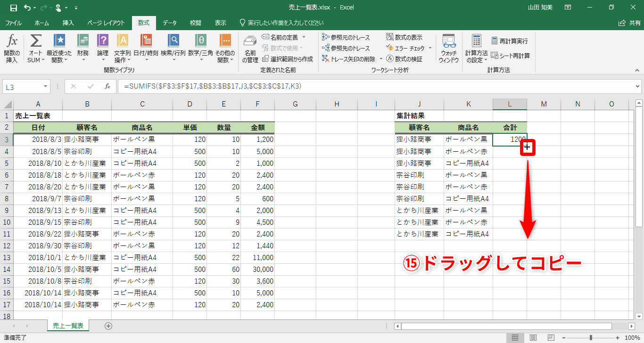644x343 pixels.
Task: Click the horizontal scrollbar right arrow
Action: (631, 326)
